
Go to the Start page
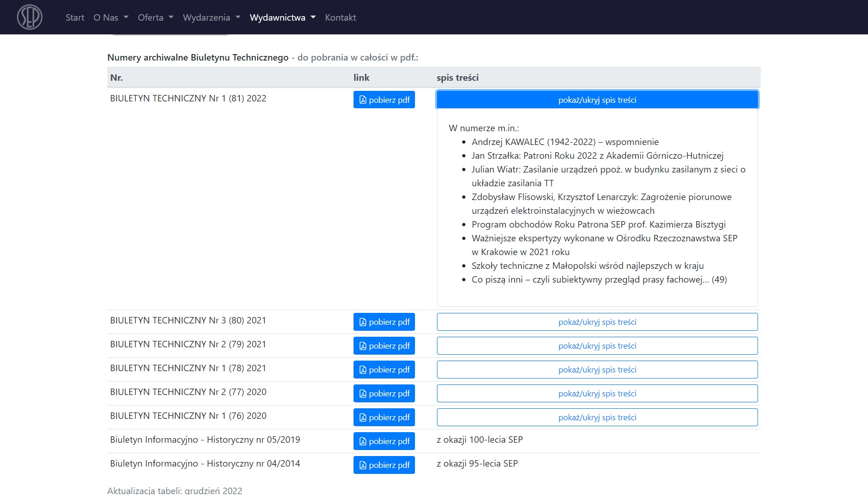[x=75, y=17]
